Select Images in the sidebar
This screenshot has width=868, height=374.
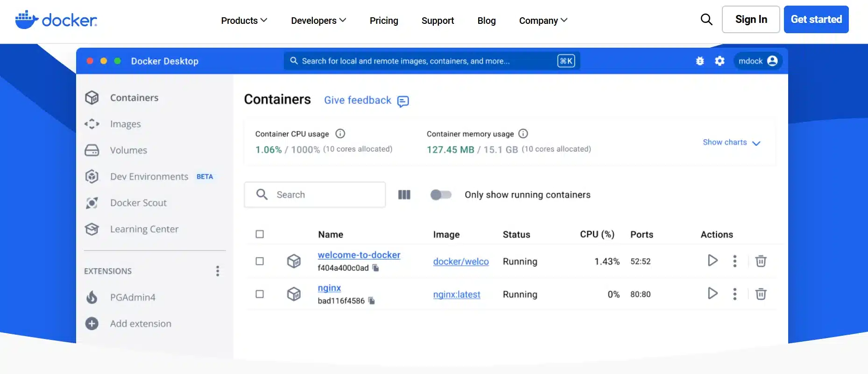125,124
